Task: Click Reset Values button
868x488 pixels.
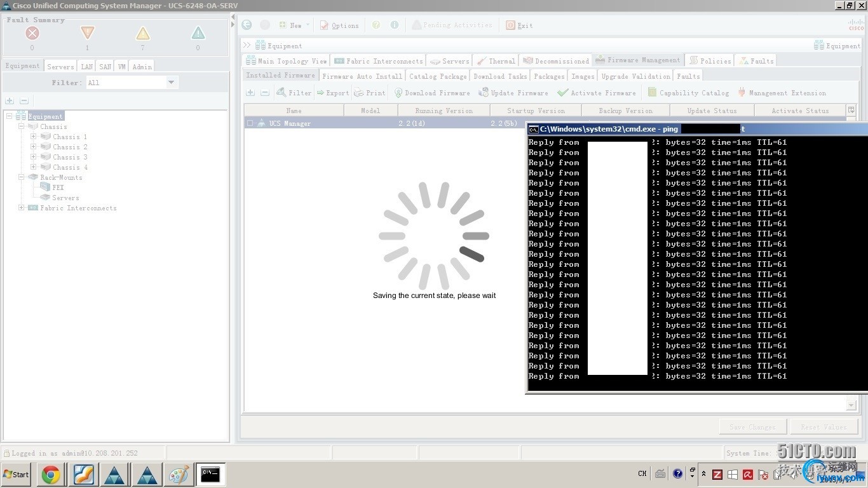Action: 824,427
